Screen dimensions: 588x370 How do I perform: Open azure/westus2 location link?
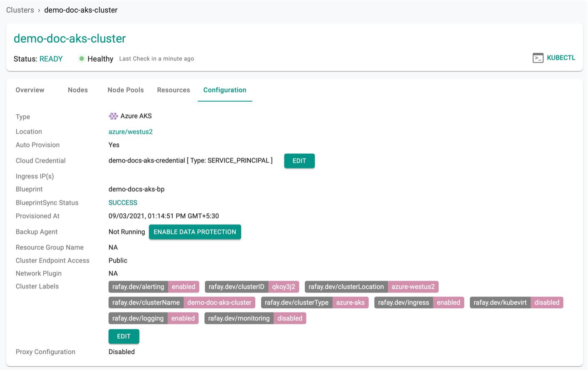(x=130, y=132)
